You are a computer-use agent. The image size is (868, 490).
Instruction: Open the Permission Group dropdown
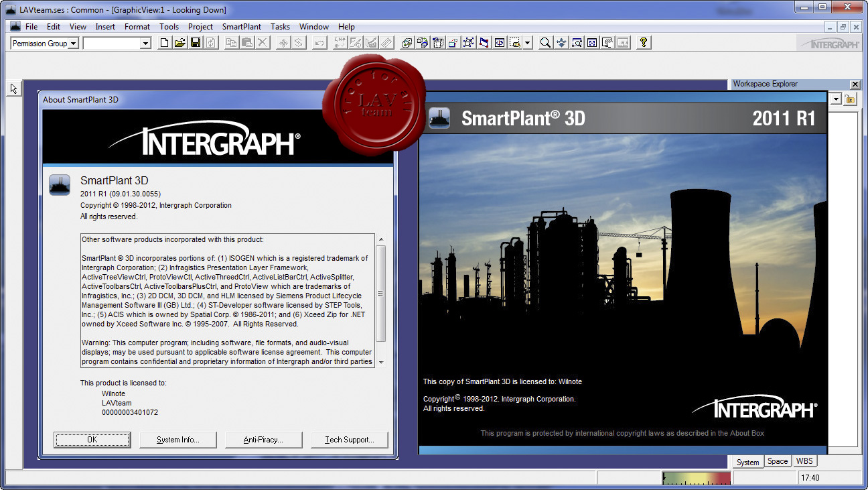74,44
